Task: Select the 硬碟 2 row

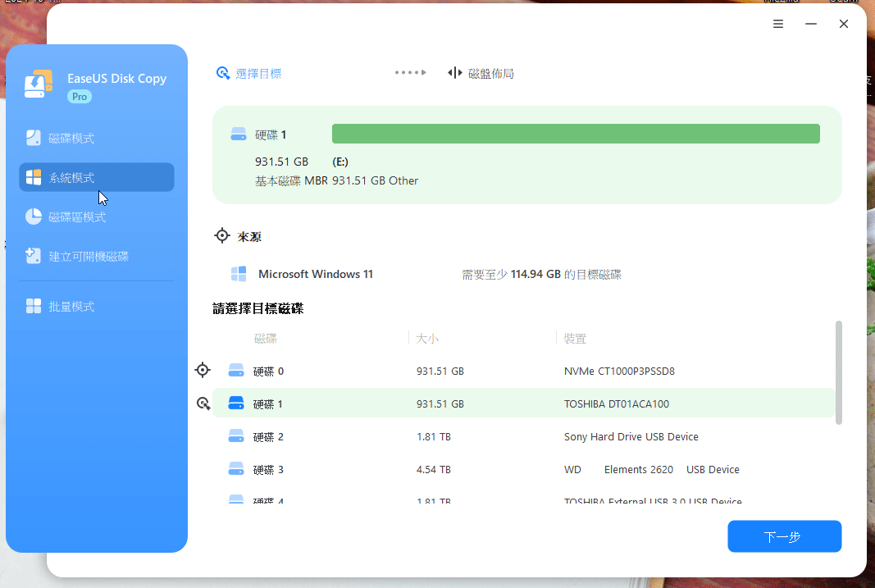Action: click(x=523, y=437)
